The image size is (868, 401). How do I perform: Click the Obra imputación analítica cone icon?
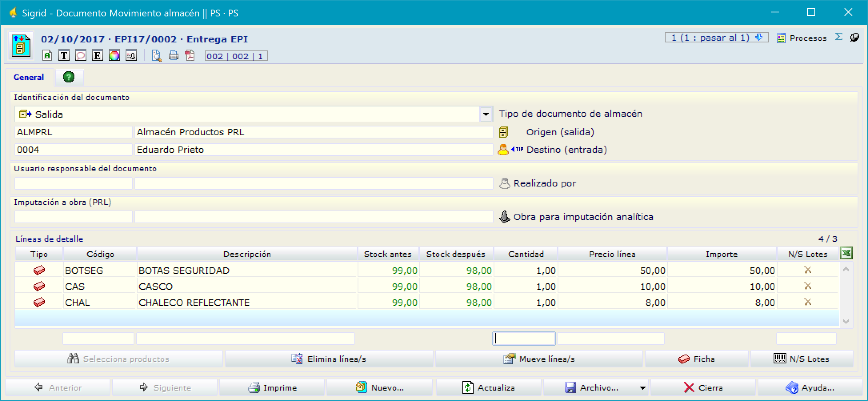pos(505,217)
